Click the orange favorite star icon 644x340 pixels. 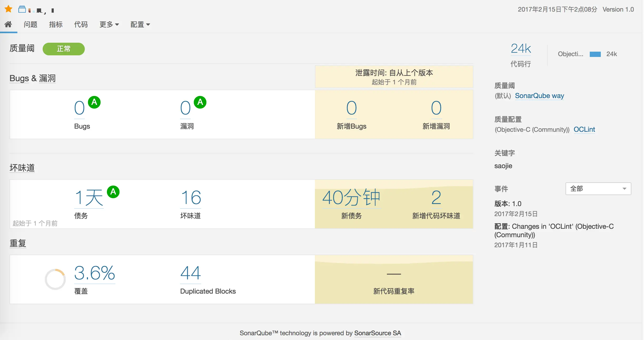click(8, 9)
